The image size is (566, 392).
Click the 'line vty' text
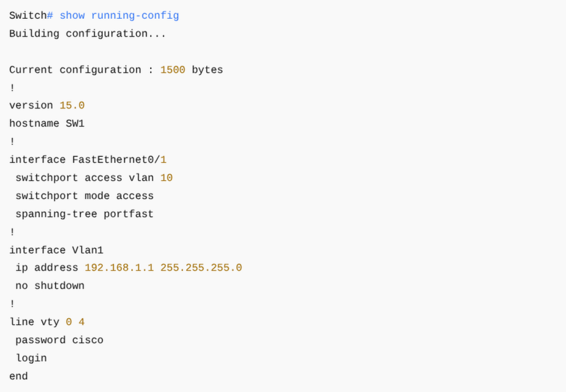point(34,322)
